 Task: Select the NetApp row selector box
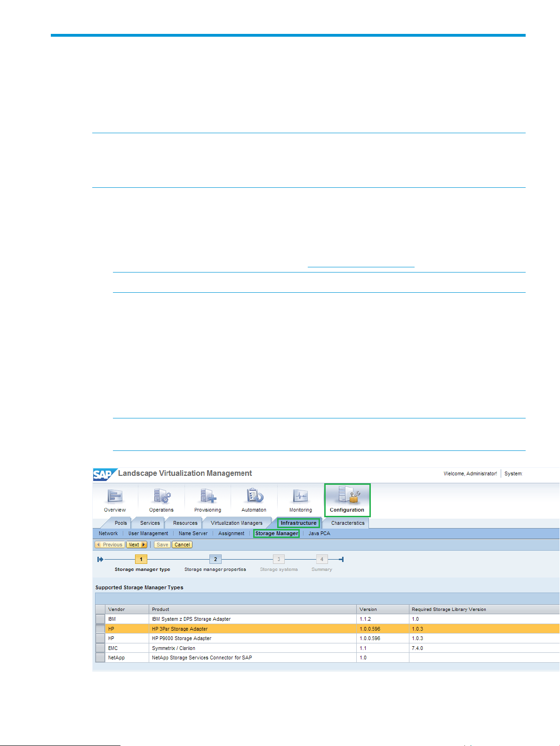[x=100, y=658]
